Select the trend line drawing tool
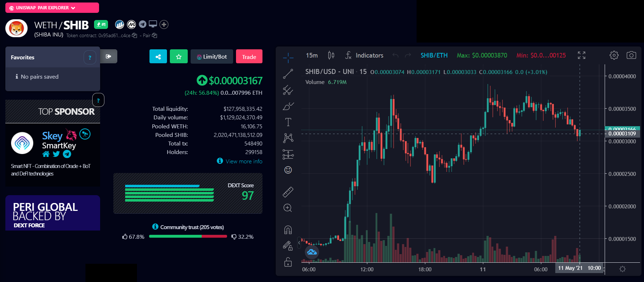644x282 pixels. pos(288,74)
